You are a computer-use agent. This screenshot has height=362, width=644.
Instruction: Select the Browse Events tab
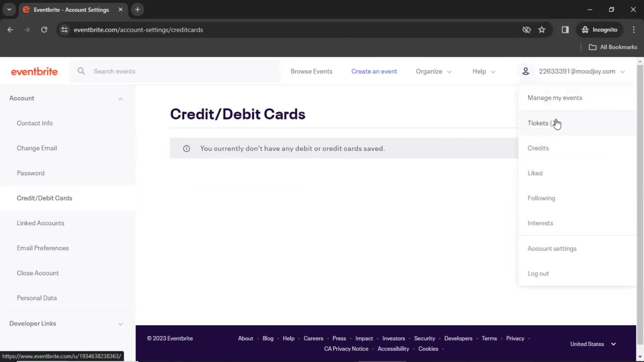(311, 71)
